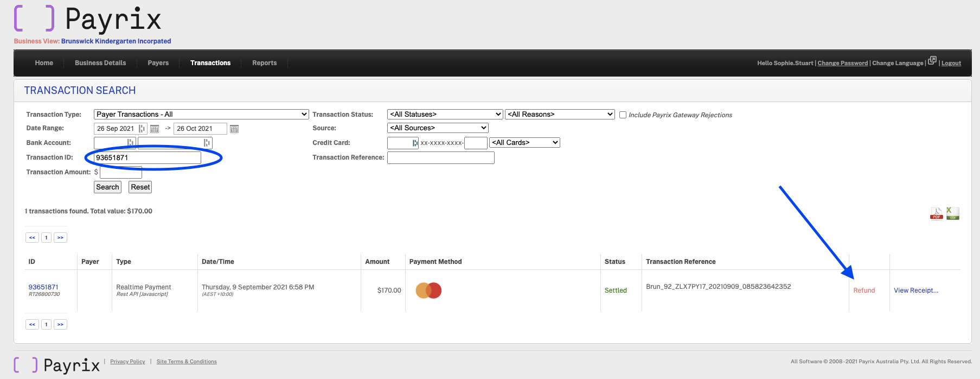Click the Amount column header
Screen dimensions: 980x379
pyautogui.click(x=377, y=262)
